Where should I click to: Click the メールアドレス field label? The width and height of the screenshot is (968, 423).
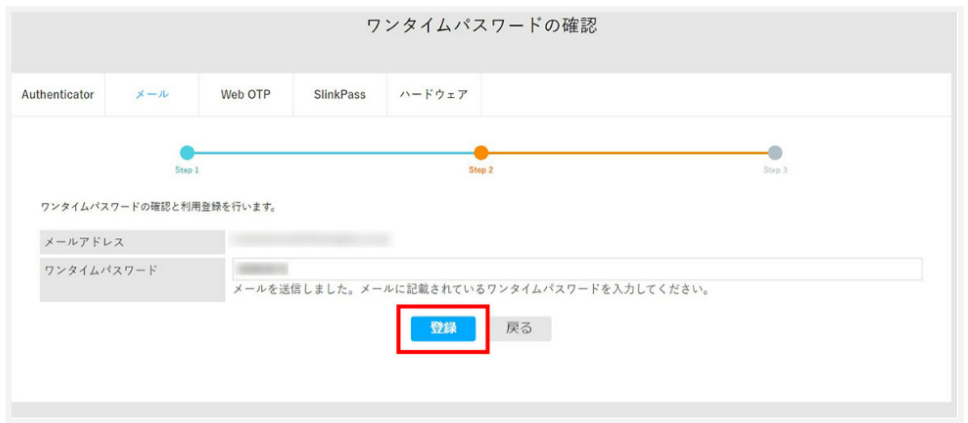click(85, 242)
